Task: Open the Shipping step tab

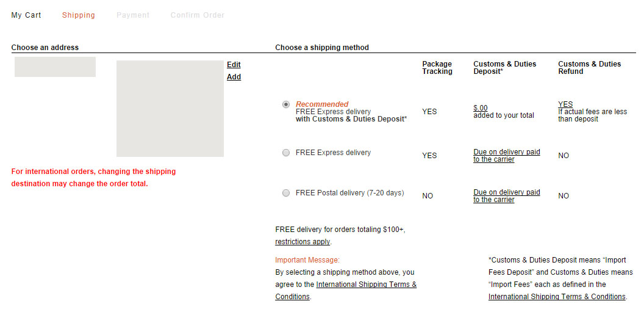Action: pyautogui.click(x=79, y=15)
